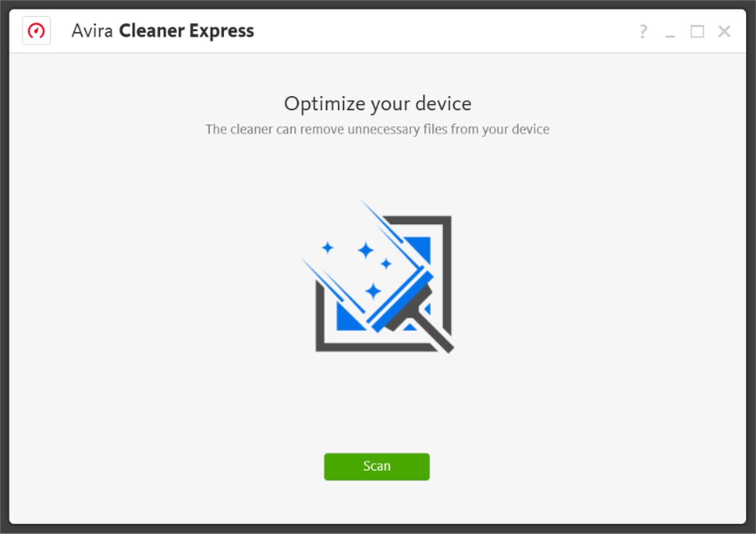Click the lowest sparkle near the squeegee
Viewport: 756px width, 534px height.
pyautogui.click(x=373, y=291)
